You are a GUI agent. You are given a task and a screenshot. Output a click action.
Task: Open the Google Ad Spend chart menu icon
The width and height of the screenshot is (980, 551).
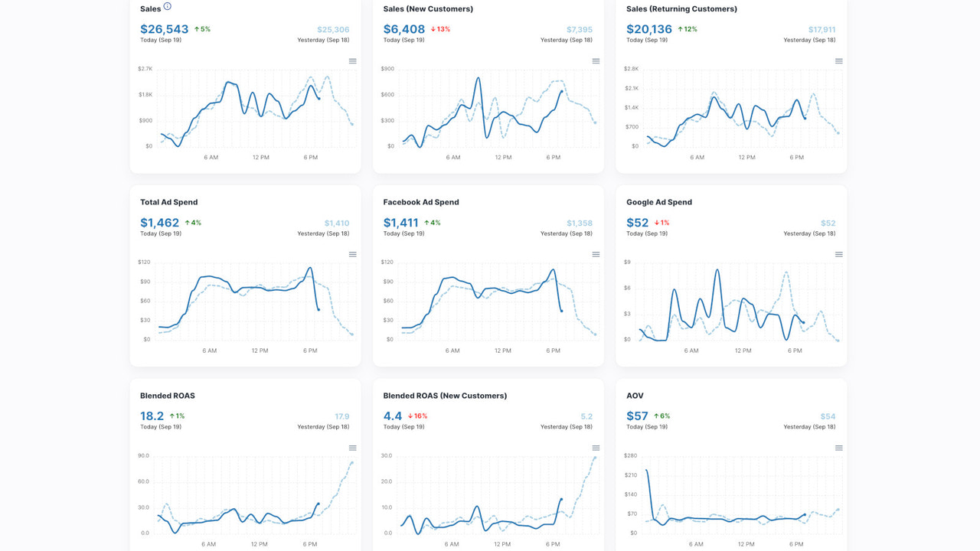click(x=839, y=255)
